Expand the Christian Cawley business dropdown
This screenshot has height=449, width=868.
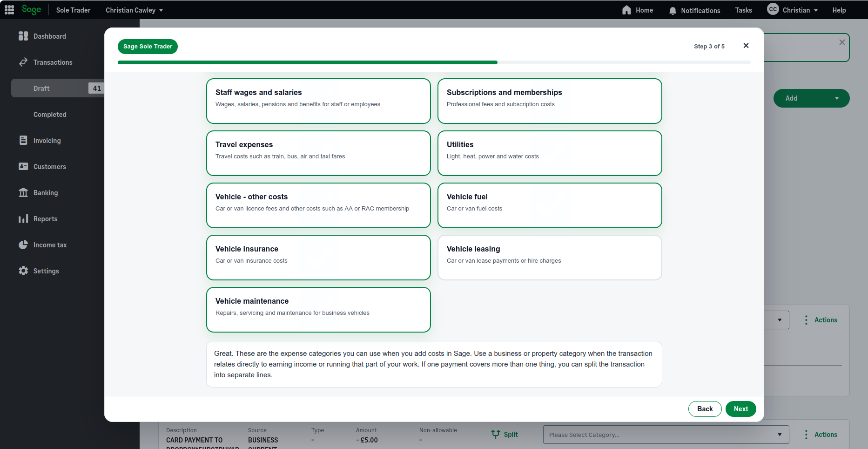click(x=134, y=10)
